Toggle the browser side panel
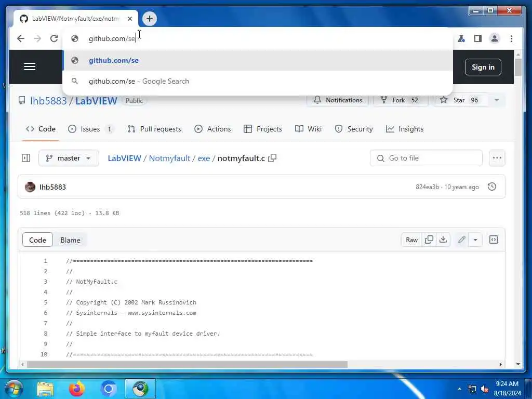532x399 pixels. pos(478,38)
